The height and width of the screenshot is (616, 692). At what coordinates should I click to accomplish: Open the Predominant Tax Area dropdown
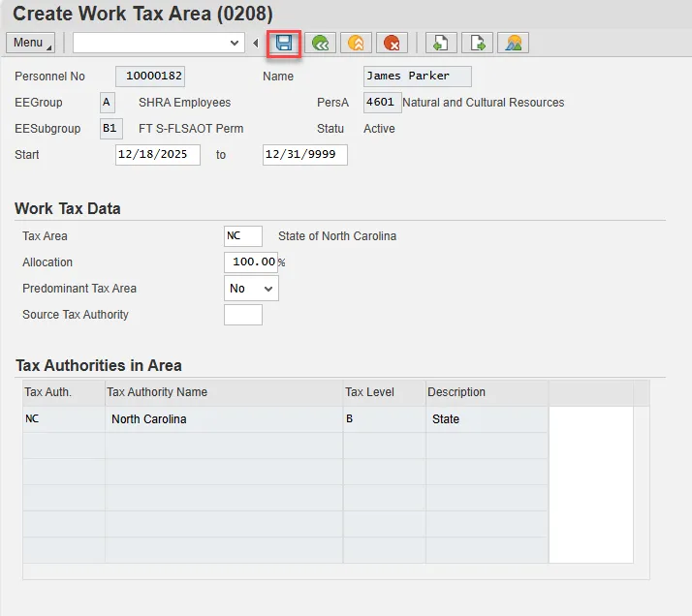click(x=251, y=289)
